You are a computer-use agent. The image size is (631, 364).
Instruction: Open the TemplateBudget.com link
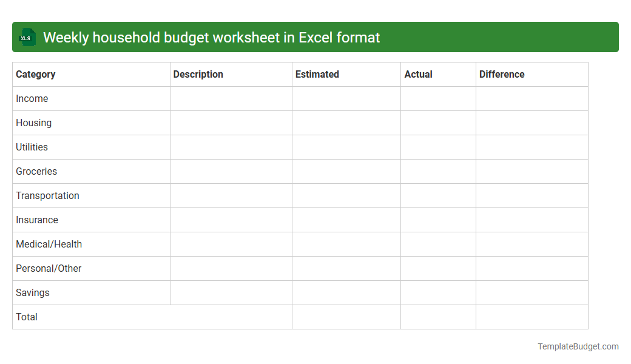click(578, 346)
